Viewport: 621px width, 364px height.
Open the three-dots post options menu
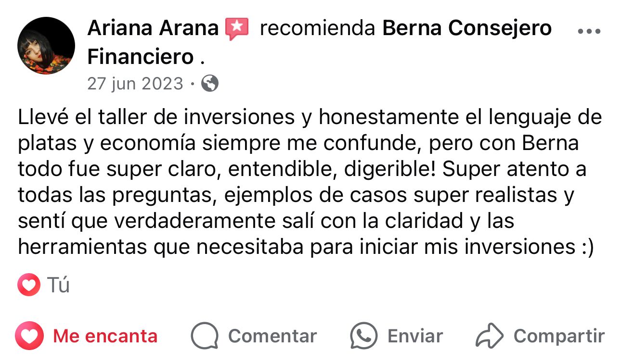coord(589,32)
